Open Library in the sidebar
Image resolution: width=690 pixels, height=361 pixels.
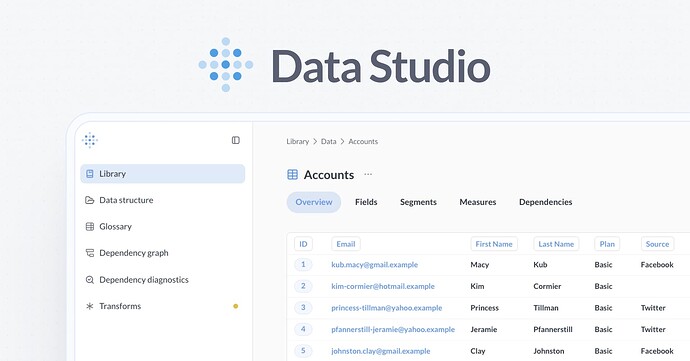[162, 173]
